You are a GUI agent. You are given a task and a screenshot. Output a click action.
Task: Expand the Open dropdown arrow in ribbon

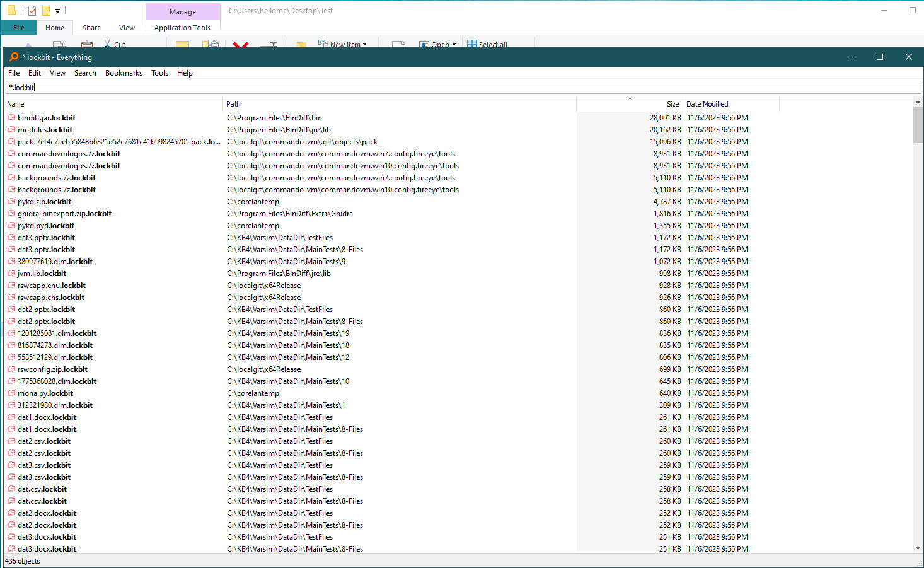[454, 45]
